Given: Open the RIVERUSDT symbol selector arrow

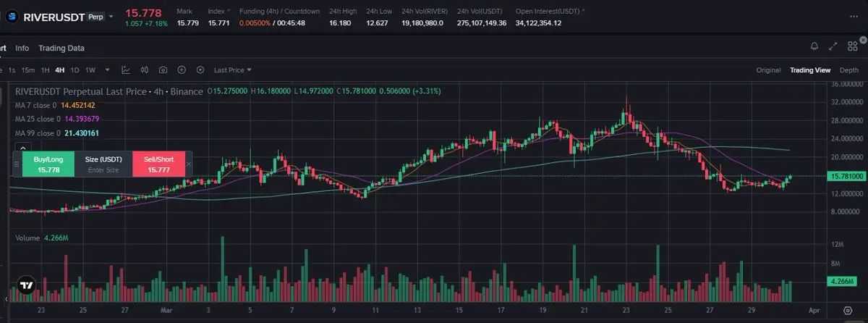Looking at the screenshot, I should click(x=111, y=15).
